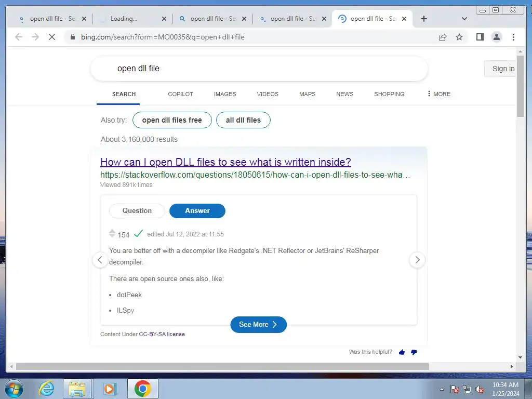532x399 pixels.
Task: Share this page icon in address bar
Action: pyautogui.click(x=443, y=37)
